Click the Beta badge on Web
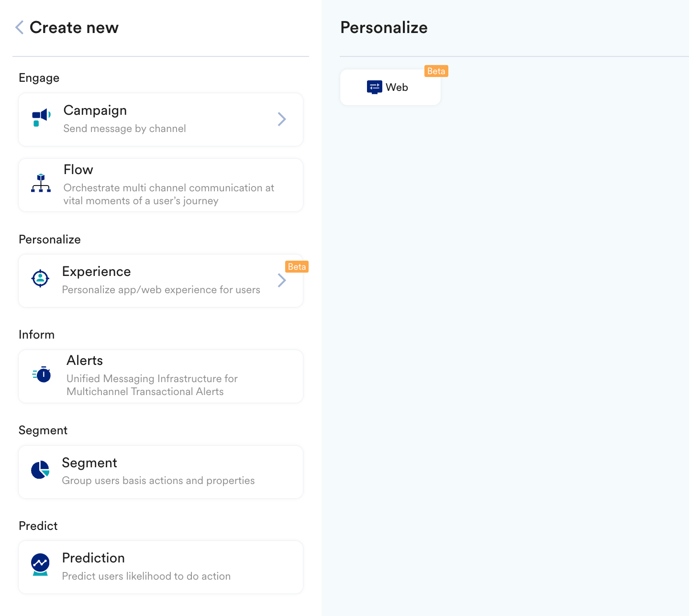Image resolution: width=689 pixels, height=616 pixels. coord(436,71)
